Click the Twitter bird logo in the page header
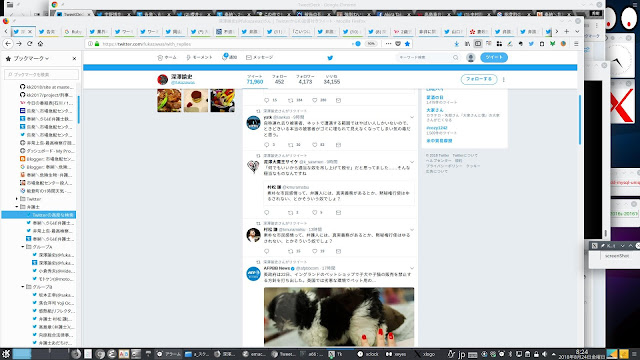Screen dimensions: 640x360 pos(330,58)
